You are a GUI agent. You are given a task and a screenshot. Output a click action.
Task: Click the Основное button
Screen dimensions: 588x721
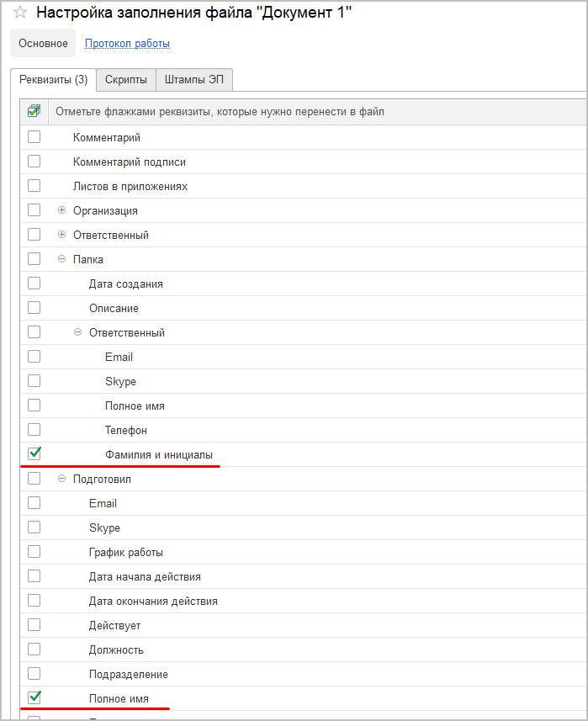pos(43,44)
